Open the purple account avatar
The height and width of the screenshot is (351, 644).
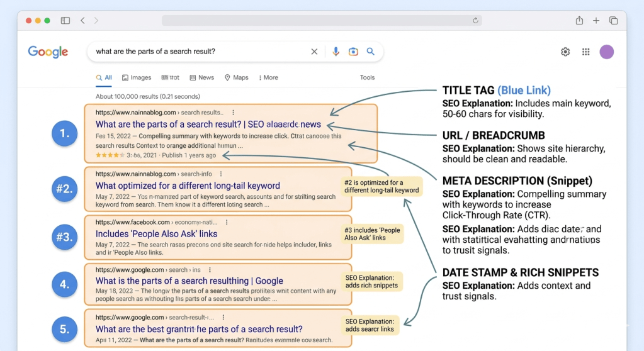click(x=607, y=52)
